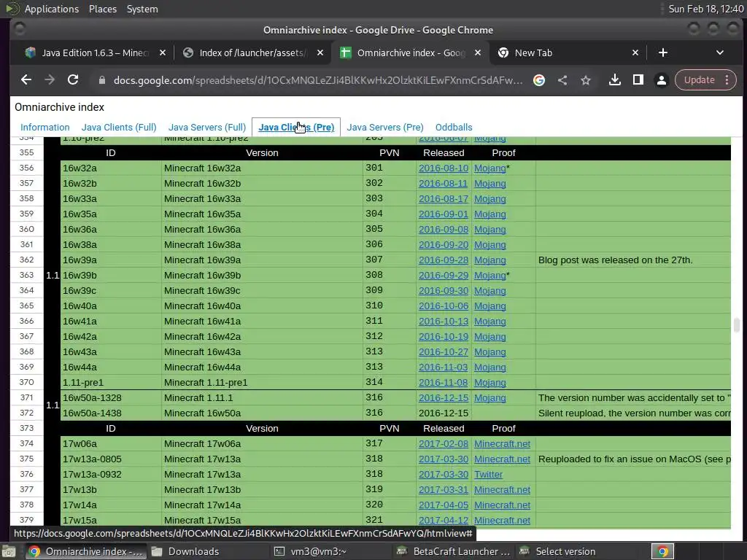Share this page using share icon
The width and height of the screenshot is (747, 560).
pos(562,80)
